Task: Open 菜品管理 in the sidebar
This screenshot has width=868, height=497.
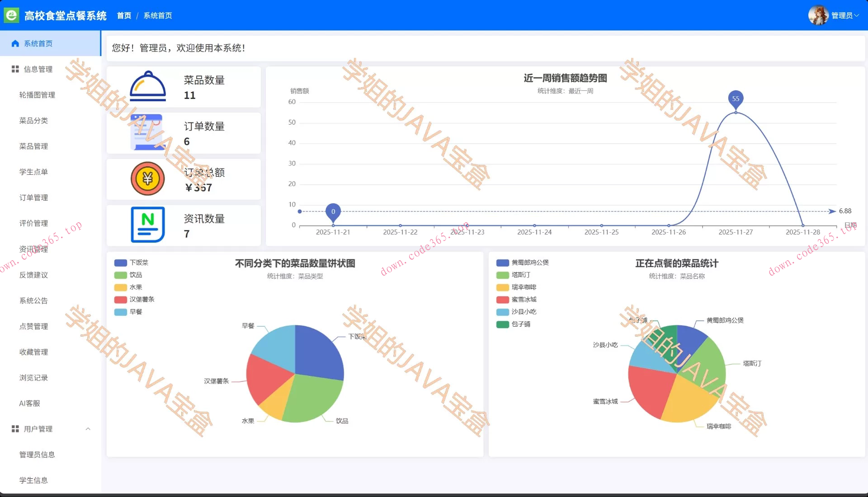Action: 33,146
